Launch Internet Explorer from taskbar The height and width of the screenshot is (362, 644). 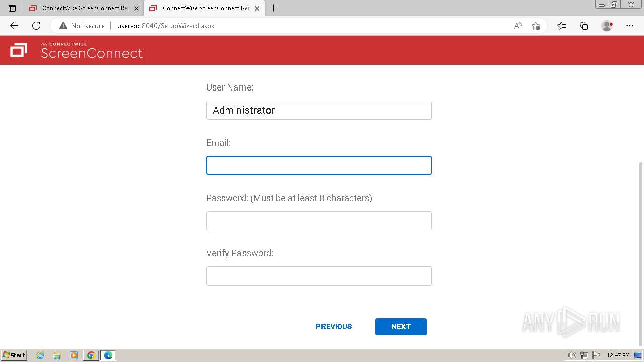[40, 355]
